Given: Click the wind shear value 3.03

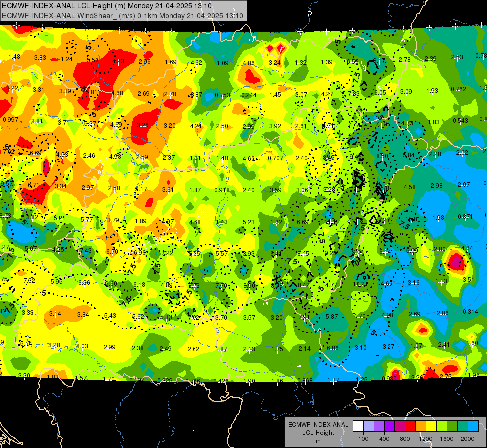Looking at the screenshot, I should coord(82,346).
